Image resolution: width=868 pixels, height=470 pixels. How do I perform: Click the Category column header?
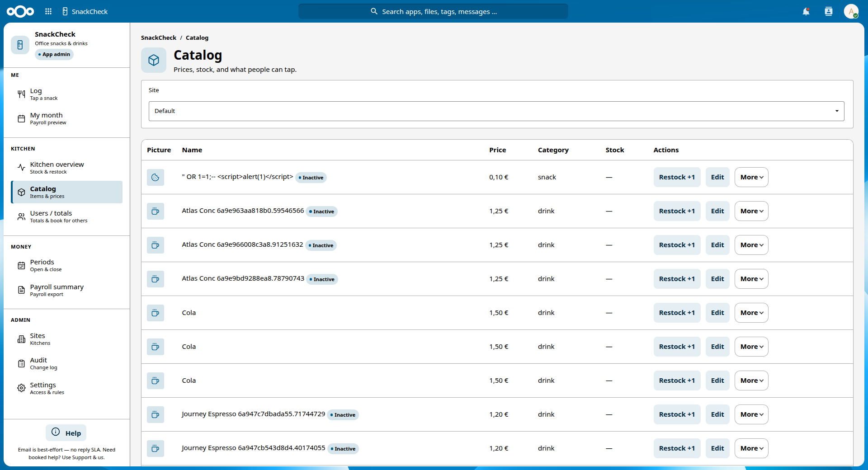tap(553, 150)
